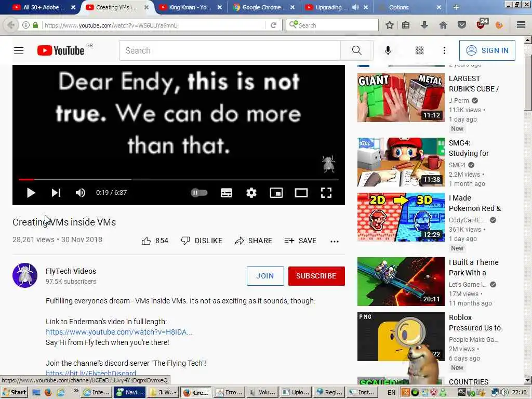Open the Firefox downloads arrow
This screenshot has height=399, width=532.
coord(424,25)
